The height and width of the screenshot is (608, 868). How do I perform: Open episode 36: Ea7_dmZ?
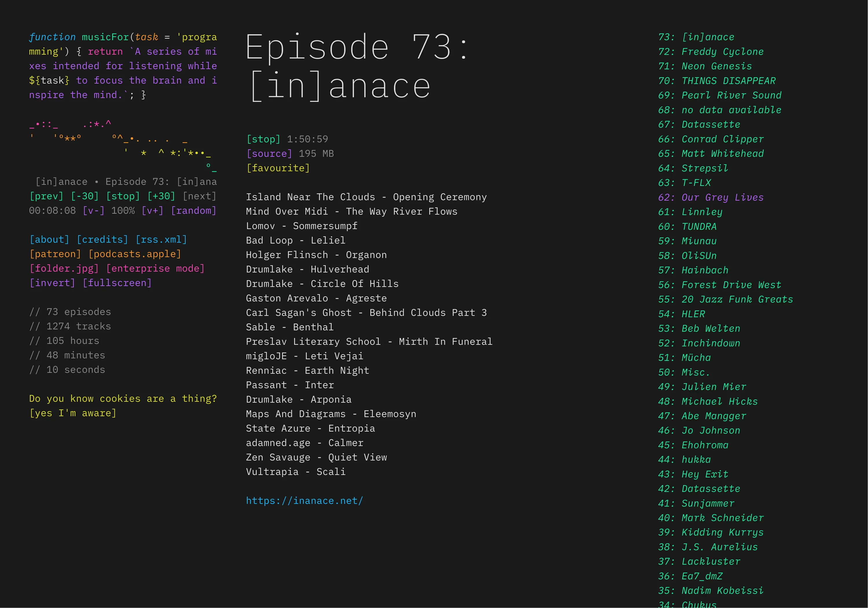click(690, 576)
